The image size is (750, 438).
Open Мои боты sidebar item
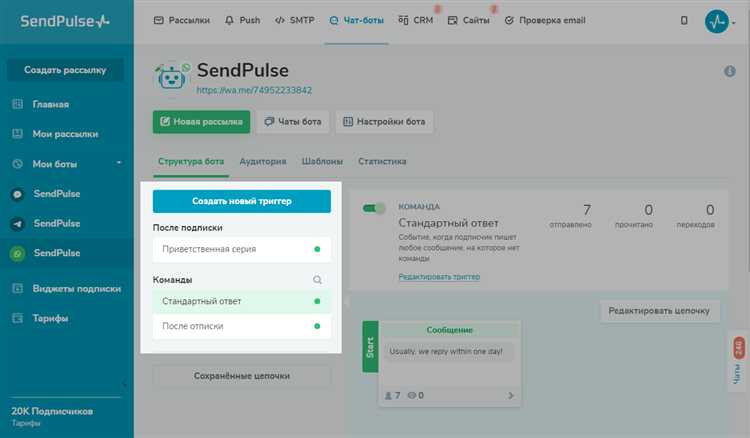coord(55,164)
